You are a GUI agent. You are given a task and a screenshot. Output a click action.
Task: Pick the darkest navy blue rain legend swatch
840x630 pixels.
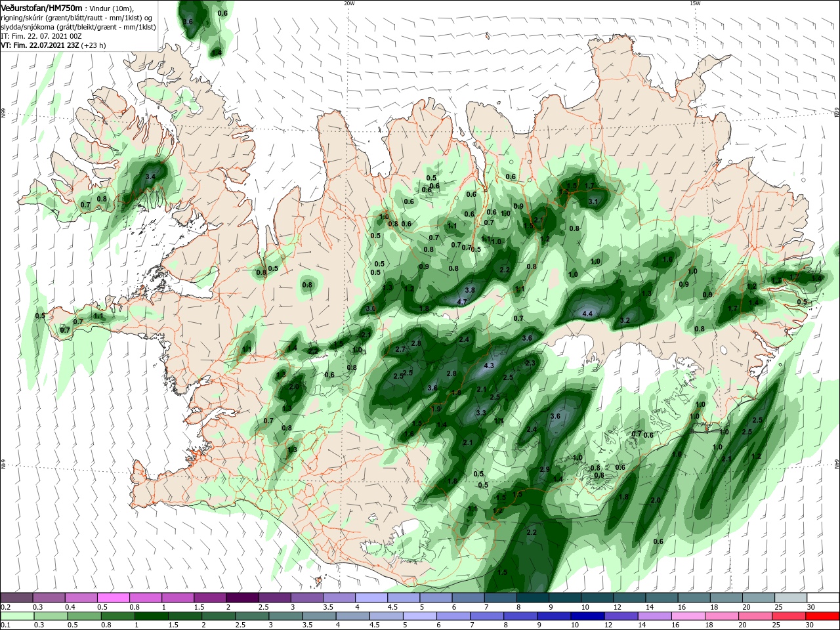point(586,616)
